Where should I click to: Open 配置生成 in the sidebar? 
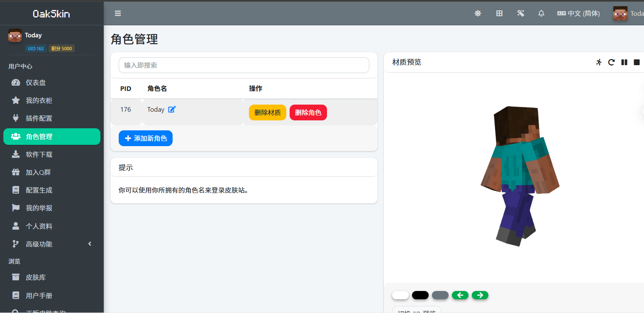pos(52,190)
